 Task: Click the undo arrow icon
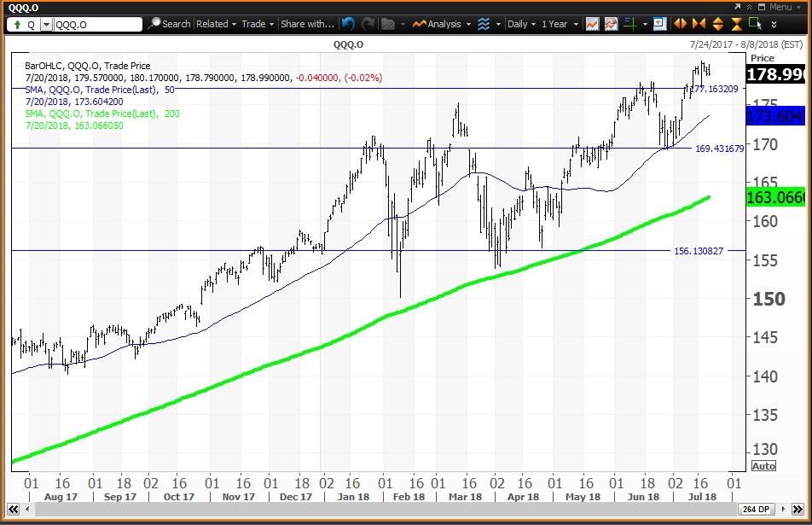point(346,24)
